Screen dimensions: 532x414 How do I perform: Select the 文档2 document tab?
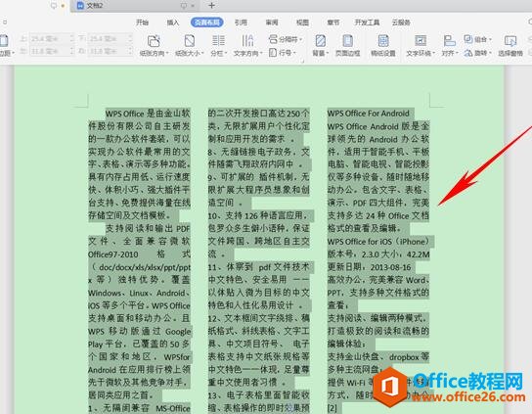pos(136,6)
